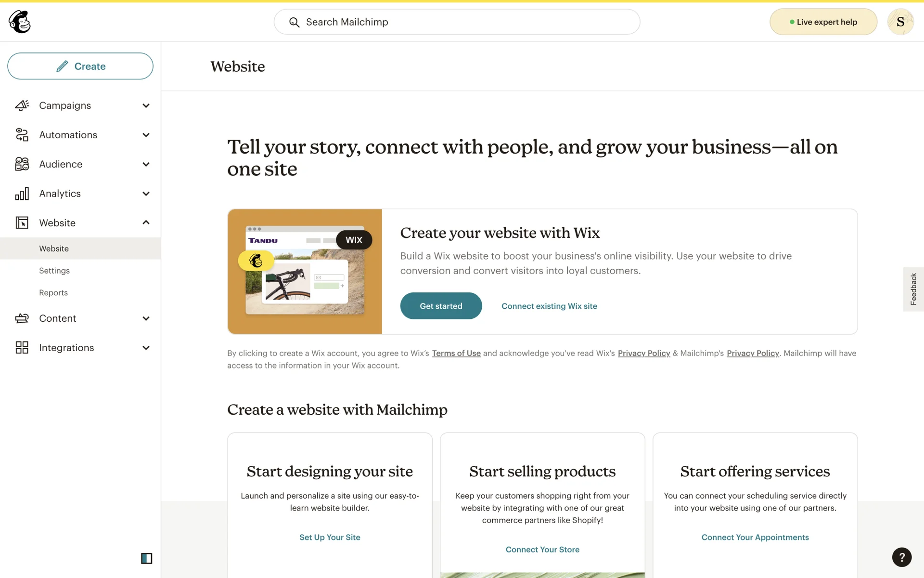The image size is (924, 578).
Task: Click the Content icon in sidebar
Action: [22, 318]
